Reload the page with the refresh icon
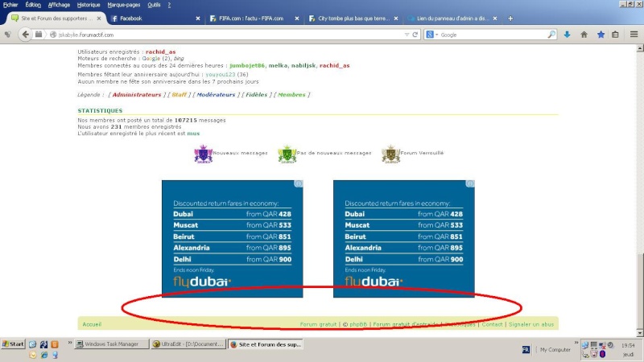Screen dimensions: 644x362 click(415, 35)
